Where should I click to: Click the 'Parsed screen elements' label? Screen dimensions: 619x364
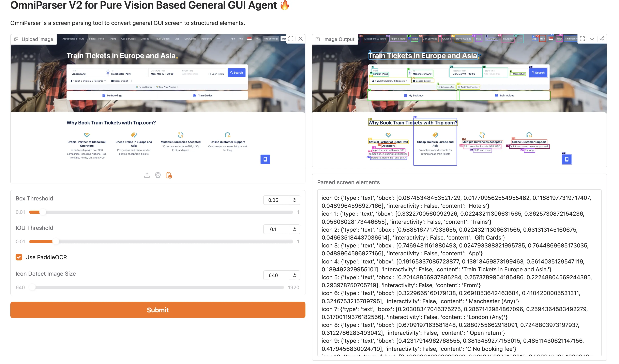tap(348, 182)
